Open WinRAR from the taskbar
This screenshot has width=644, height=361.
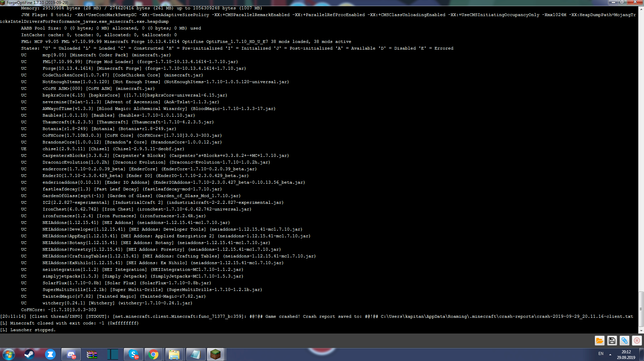[x=92, y=354]
